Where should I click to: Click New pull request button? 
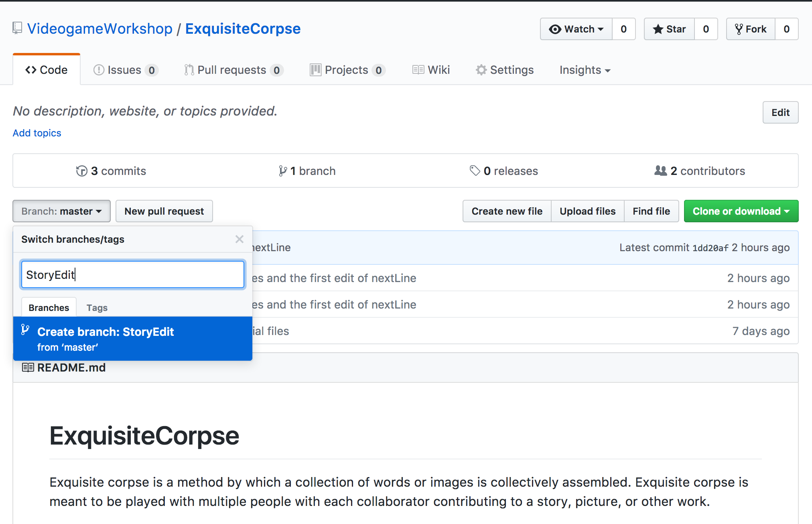pyautogui.click(x=164, y=211)
